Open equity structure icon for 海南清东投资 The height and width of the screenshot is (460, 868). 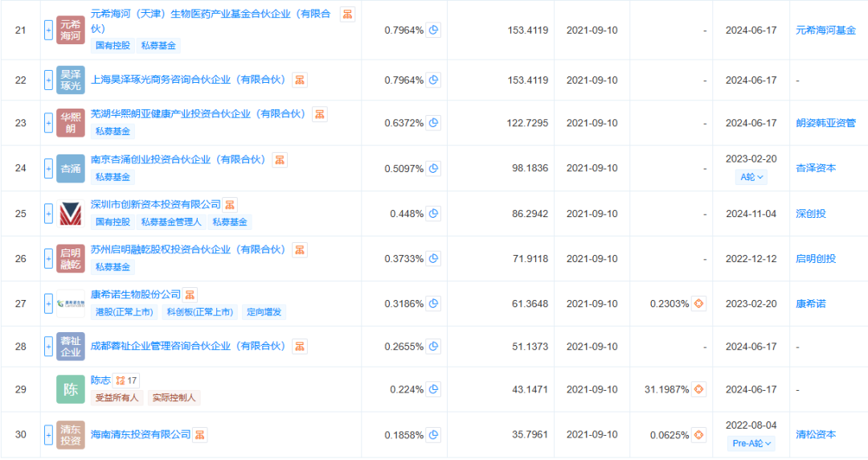pos(200,435)
